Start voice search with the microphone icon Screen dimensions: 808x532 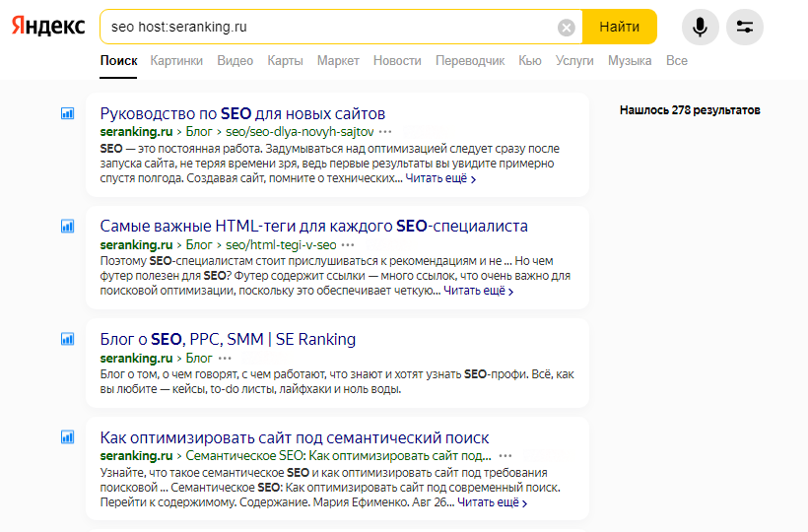(700, 27)
